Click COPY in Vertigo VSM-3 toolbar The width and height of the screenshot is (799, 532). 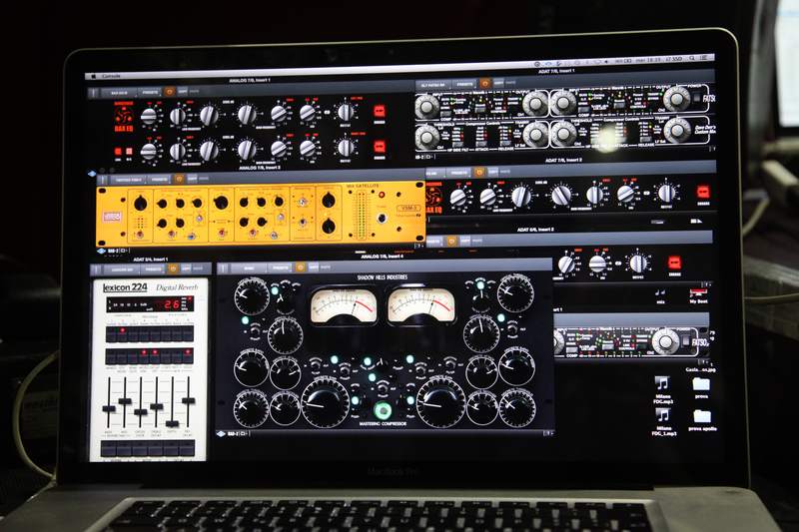(192, 179)
